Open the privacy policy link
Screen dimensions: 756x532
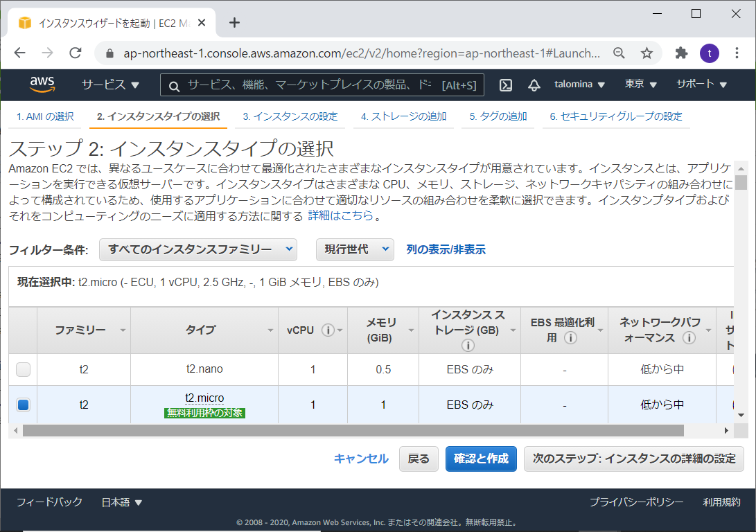coord(636,502)
